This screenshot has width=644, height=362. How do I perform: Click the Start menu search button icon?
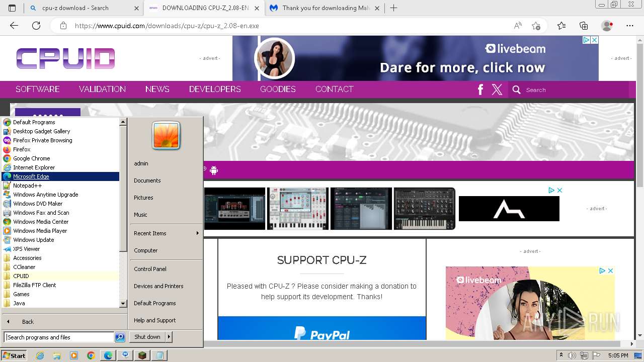tap(120, 337)
